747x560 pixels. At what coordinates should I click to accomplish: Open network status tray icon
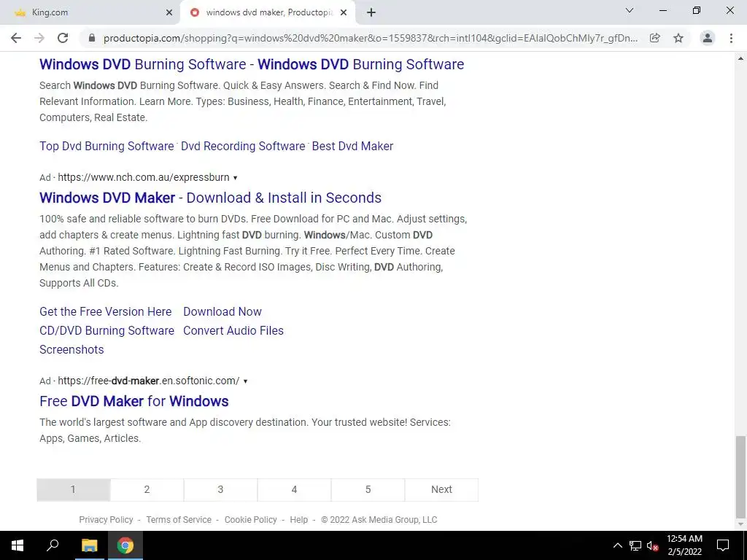pos(635,545)
